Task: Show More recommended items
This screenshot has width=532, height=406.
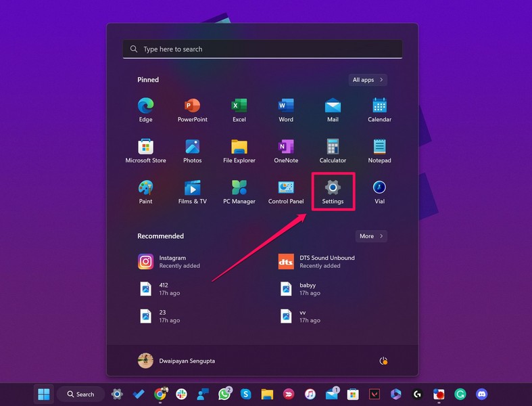Action: (x=371, y=236)
